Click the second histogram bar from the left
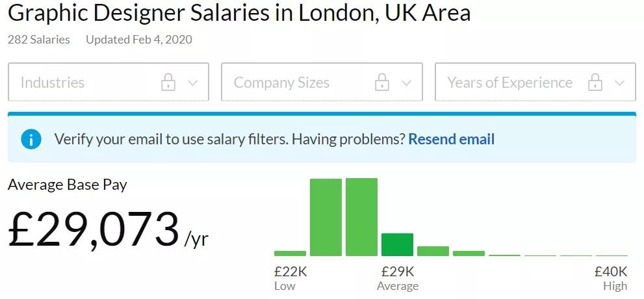644x299 pixels. 326,218
